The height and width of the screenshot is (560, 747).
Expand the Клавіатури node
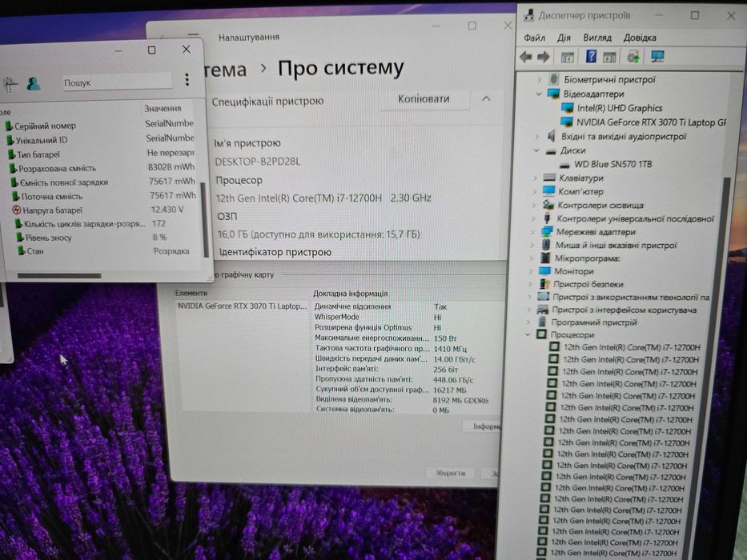535,178
